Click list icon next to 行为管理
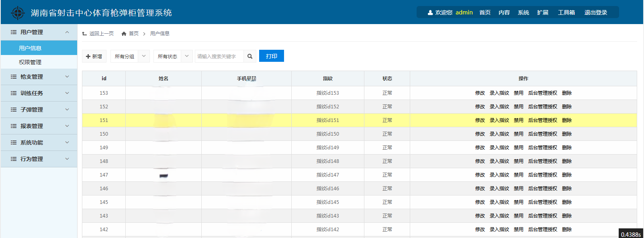Viewport: 644px width, 238px height. point(14,159)
